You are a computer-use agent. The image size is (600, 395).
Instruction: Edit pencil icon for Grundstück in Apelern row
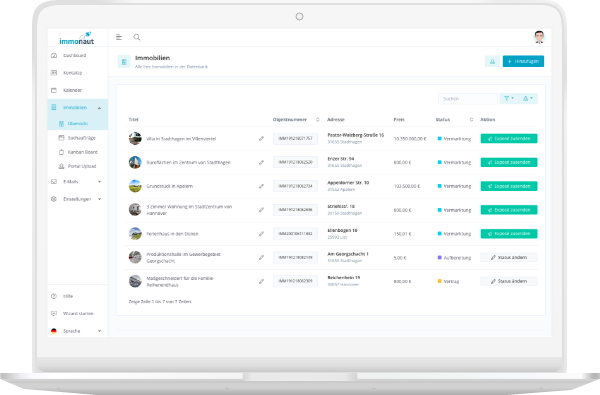tap(261, 186)
